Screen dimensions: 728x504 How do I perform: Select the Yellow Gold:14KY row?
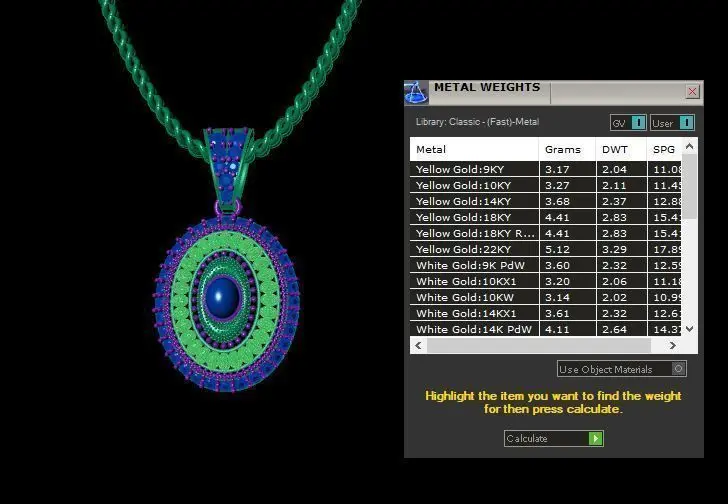coord(546,201)
